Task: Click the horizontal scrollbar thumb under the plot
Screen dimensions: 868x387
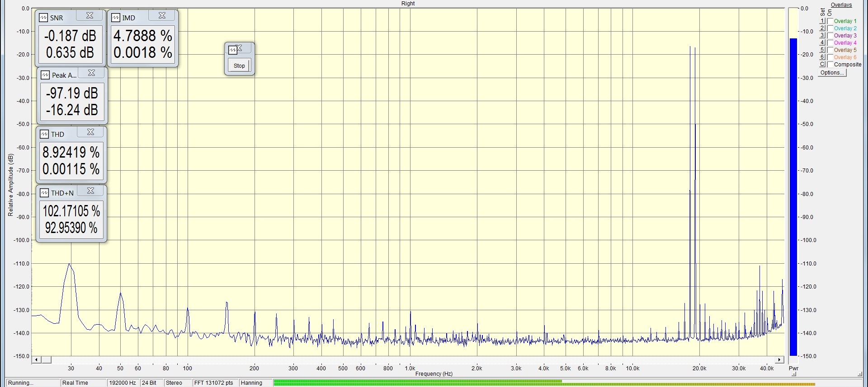Action: (x=46, y=360)
